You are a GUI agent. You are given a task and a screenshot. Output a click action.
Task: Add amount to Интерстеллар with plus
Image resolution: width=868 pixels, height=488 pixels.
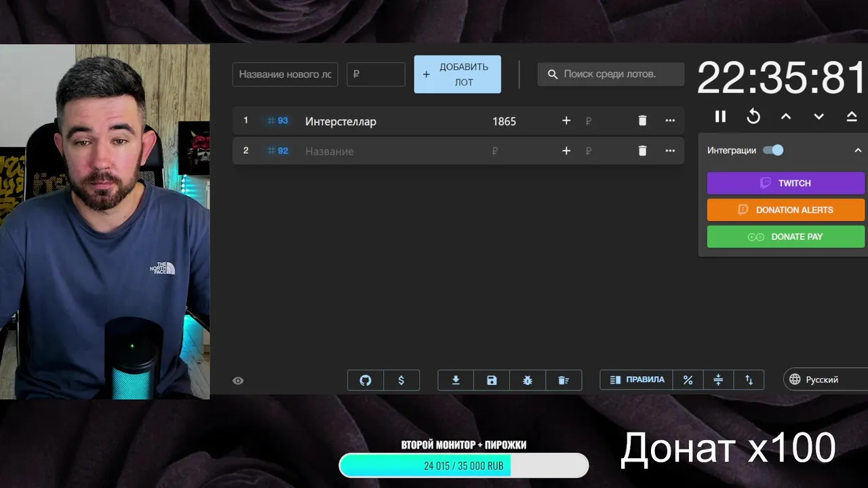click(566, 121)
